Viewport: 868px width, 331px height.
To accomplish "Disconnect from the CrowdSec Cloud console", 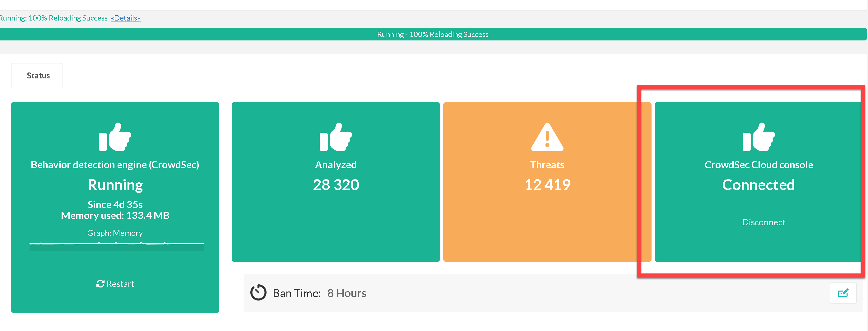I will [763, 222].
